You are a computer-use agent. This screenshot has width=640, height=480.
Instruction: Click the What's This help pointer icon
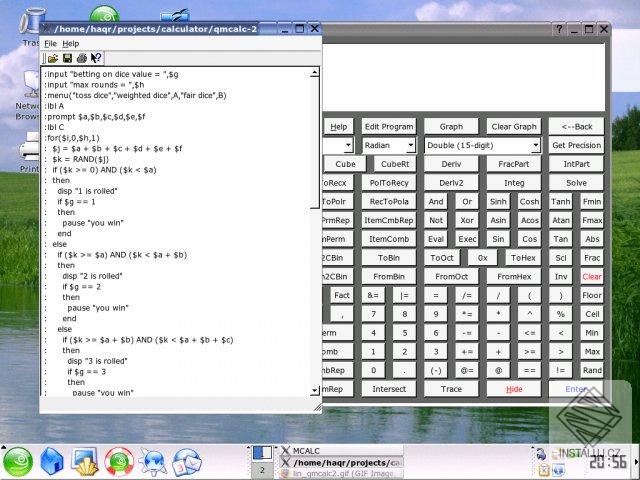[x=96, y=58]
